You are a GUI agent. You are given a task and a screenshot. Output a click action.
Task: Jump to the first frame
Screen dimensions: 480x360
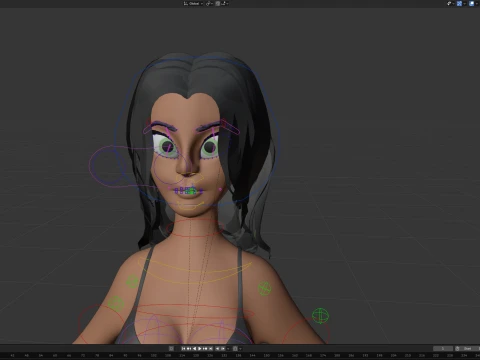point(184,349)
